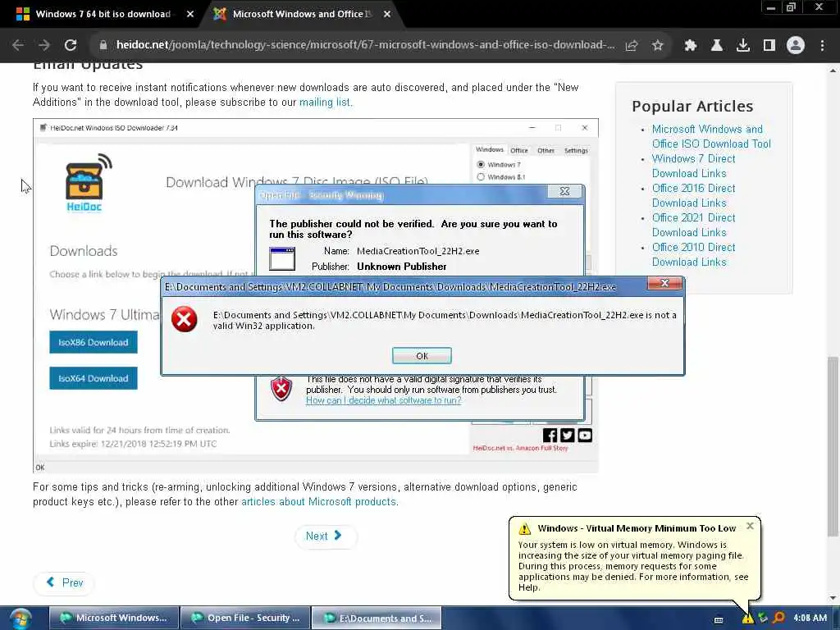Viewport: 840px width, 630px height.
Task: Select the Windows 7 radio button in HeiDoc image
Action: click(x=481, y=164)
